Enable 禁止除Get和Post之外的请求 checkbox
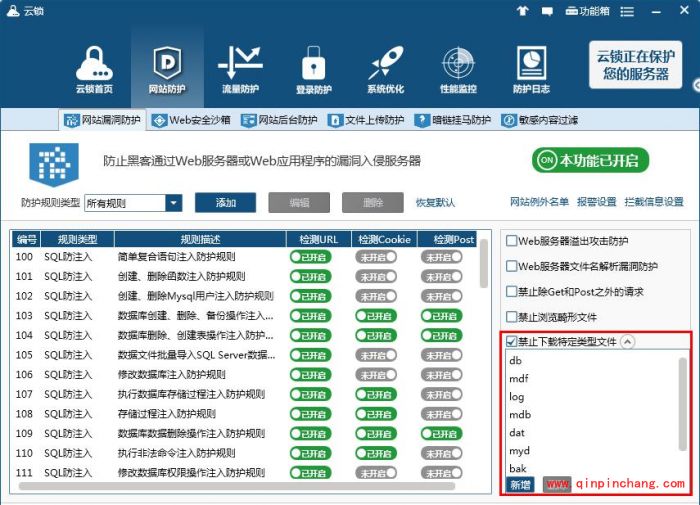This screenshot has height=505, width=700. point(512,292)
